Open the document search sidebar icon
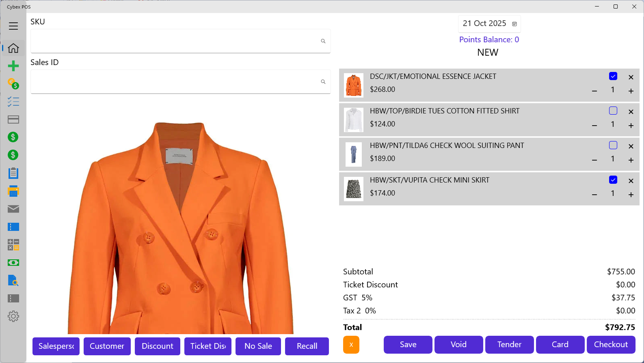This screenshot has width=644, height=363. (13, 280)
